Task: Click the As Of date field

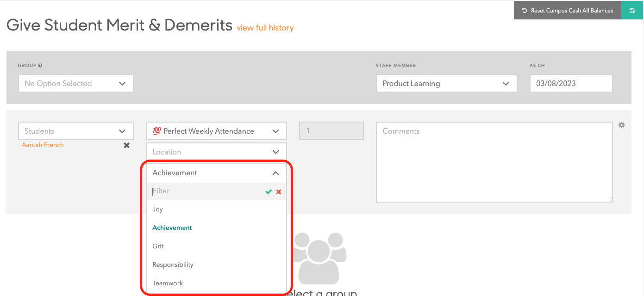Action: pyautogui.click(x=570, y=84)
